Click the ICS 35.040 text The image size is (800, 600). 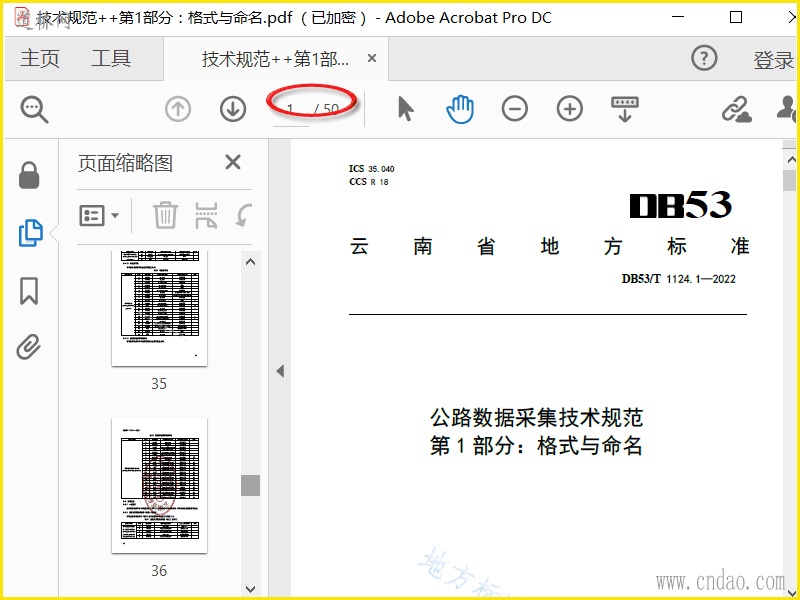(x=371, y=169)
